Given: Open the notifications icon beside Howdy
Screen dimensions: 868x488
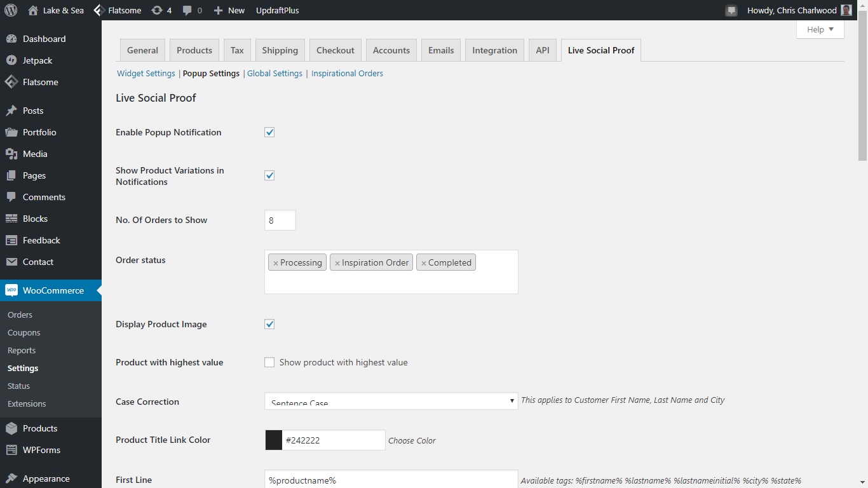Looking at the screenshot, I should click(731, 10).
